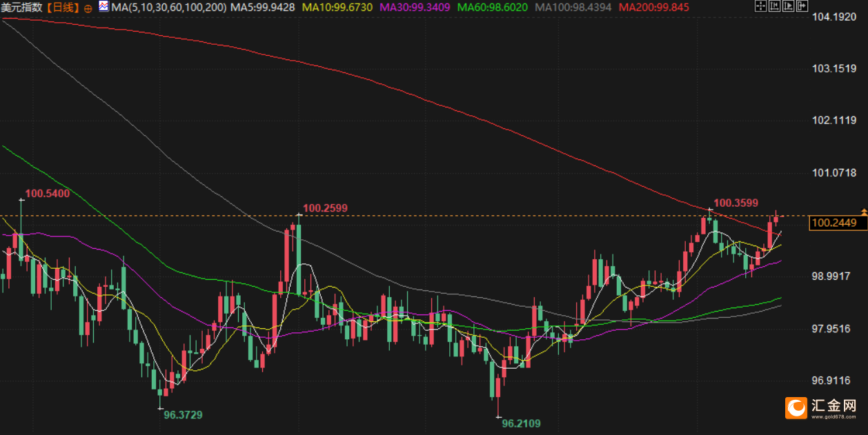Click the 100.2599 peak price label
Viewport: 868px width, 435px height.
pos(325,208)
